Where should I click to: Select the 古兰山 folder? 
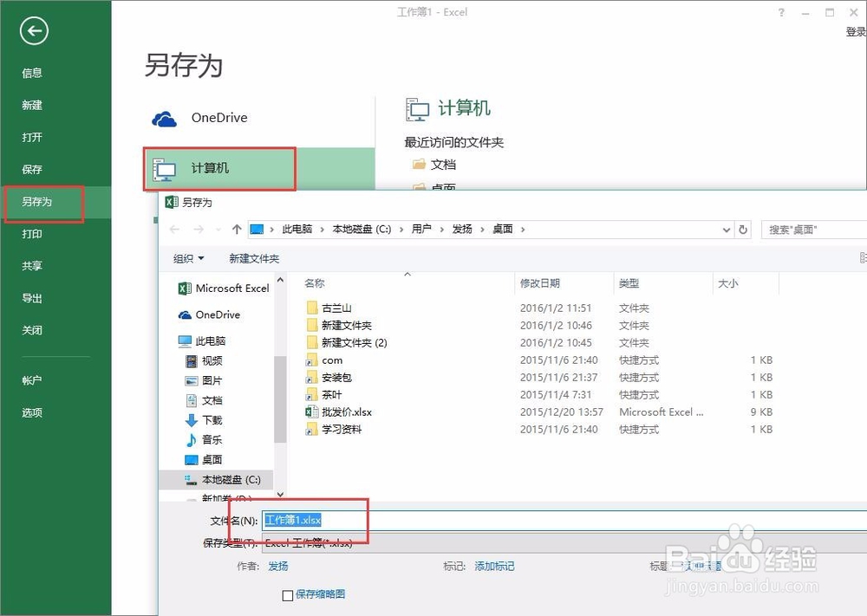(x=329, y=308)
